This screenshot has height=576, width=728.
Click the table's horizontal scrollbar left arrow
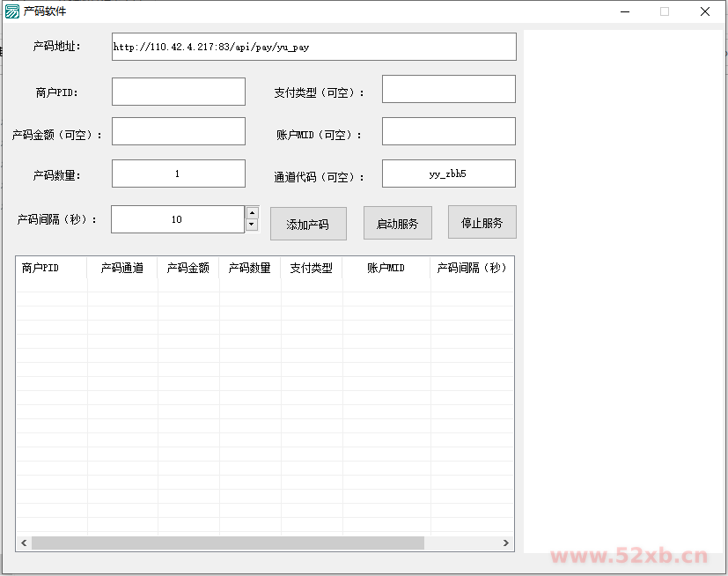(24, 543)
